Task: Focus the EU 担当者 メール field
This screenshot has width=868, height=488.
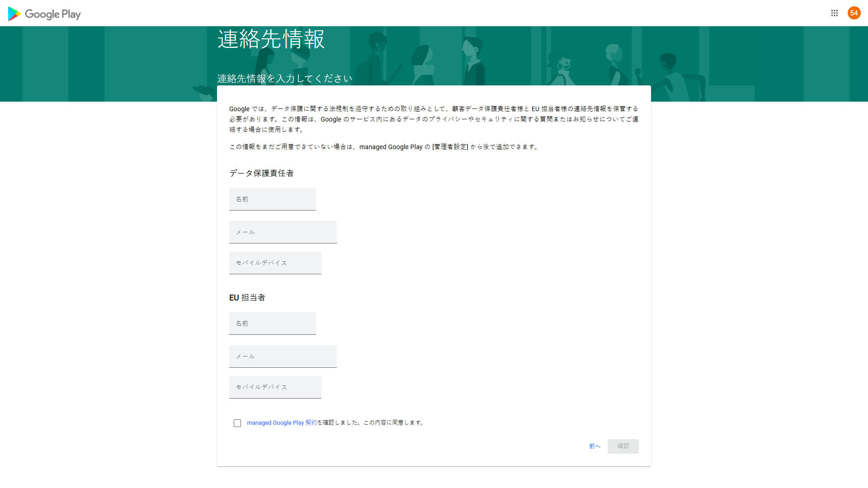Action: pos(283,357)
